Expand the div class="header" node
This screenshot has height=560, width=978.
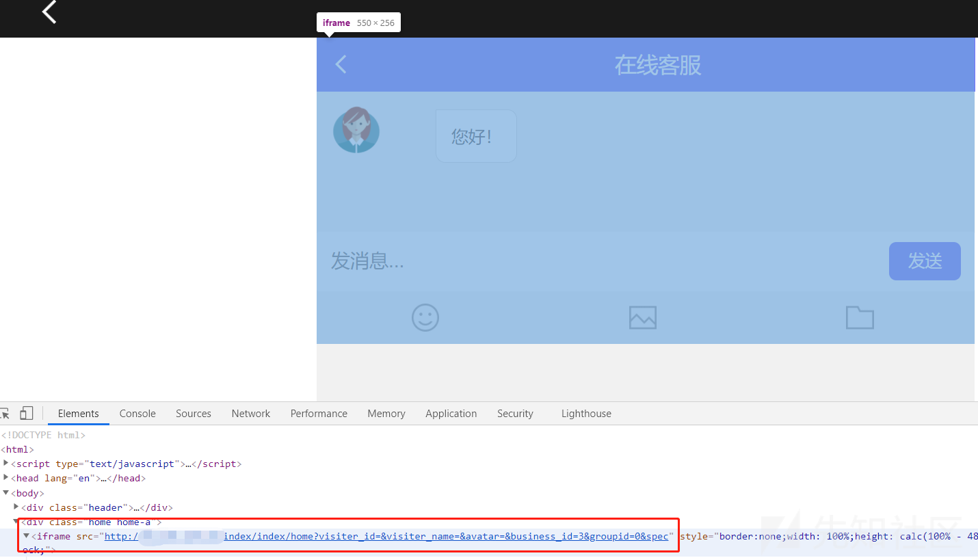16,507
